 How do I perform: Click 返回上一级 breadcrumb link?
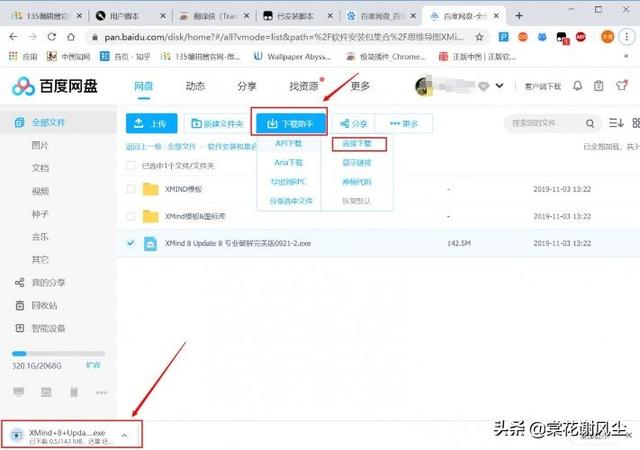tap(143, 147)
